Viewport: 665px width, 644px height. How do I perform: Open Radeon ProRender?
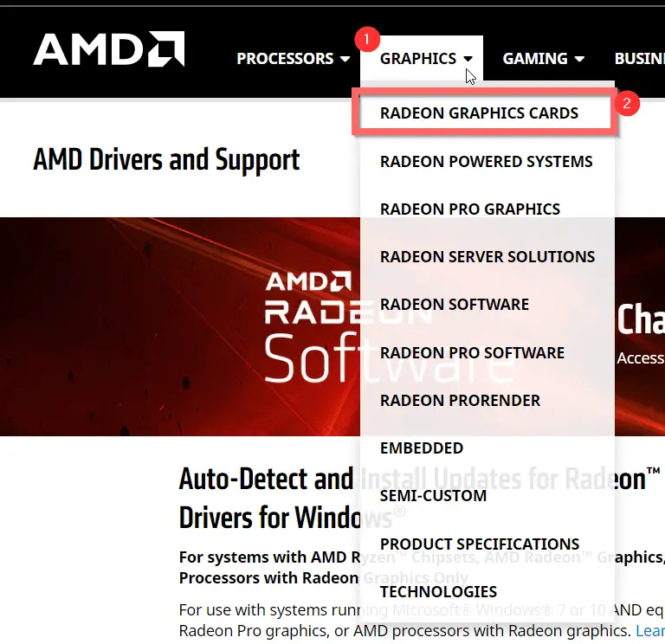460,400
